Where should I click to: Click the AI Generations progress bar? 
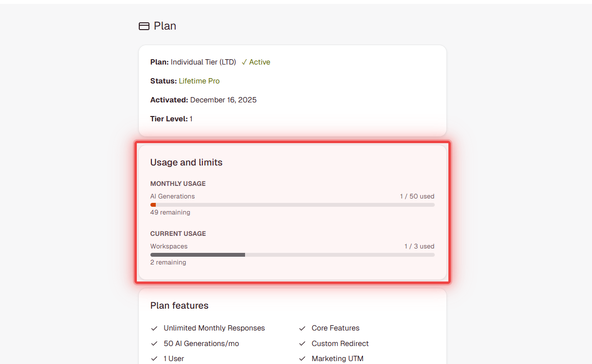(x=292, y=204)
